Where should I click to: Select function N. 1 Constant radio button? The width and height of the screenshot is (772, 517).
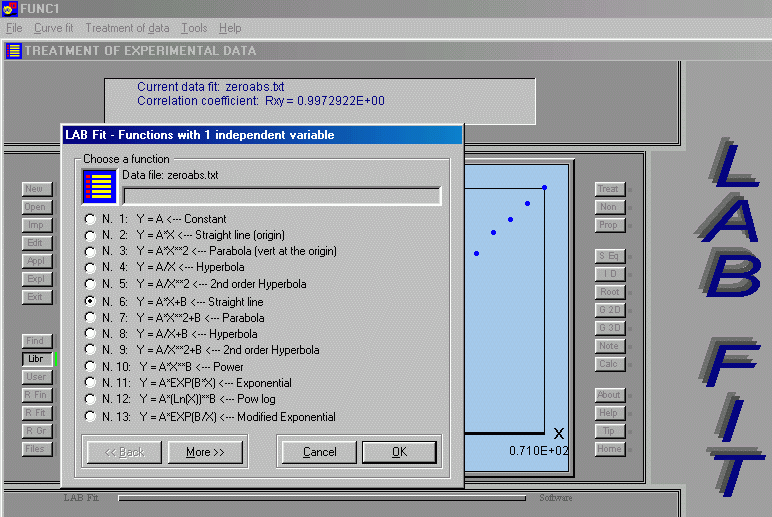point(91,219)
